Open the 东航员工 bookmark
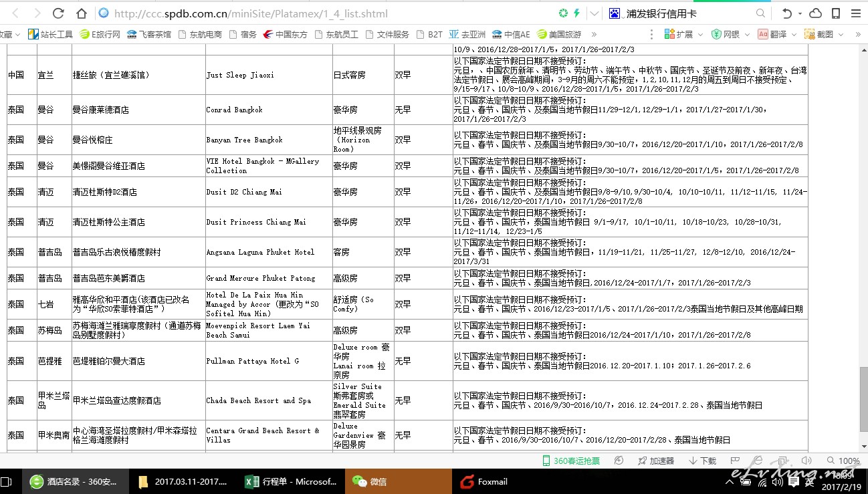The image size is (868, 494). coord(336,34)
